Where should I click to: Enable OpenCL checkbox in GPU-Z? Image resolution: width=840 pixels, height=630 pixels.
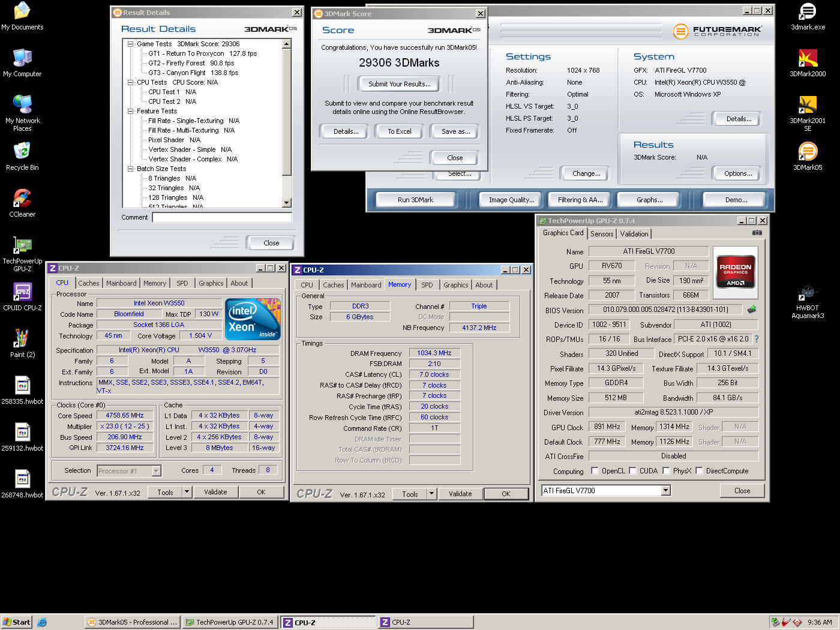595,470
